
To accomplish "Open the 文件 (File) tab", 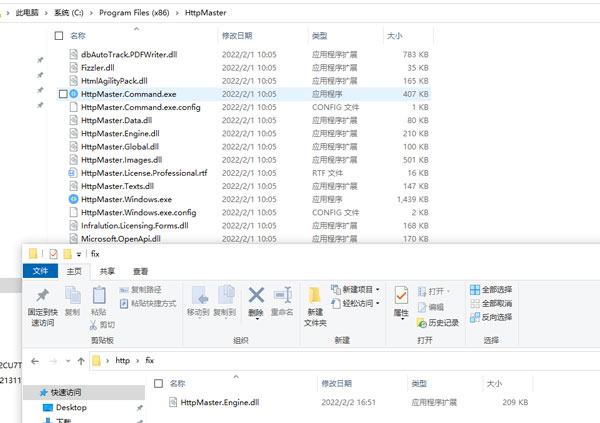I will (x=40, y=271).
